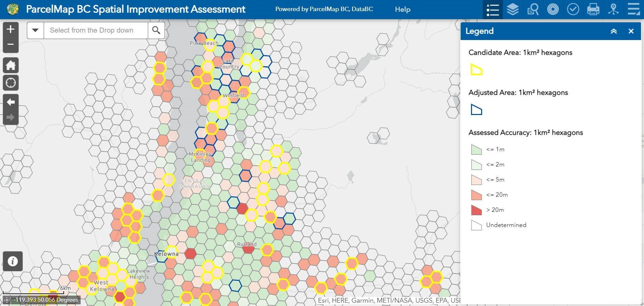Return to the default map extent

click(10, 65)
